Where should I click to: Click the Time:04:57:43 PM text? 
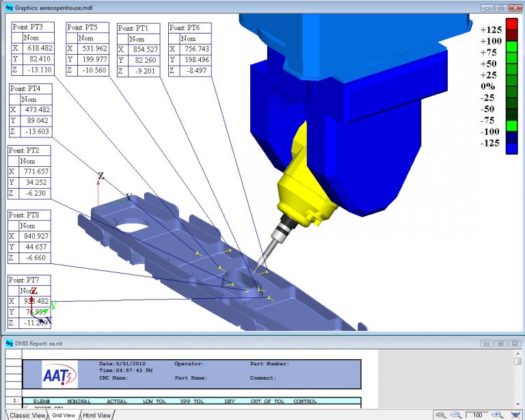click(126, 371)
